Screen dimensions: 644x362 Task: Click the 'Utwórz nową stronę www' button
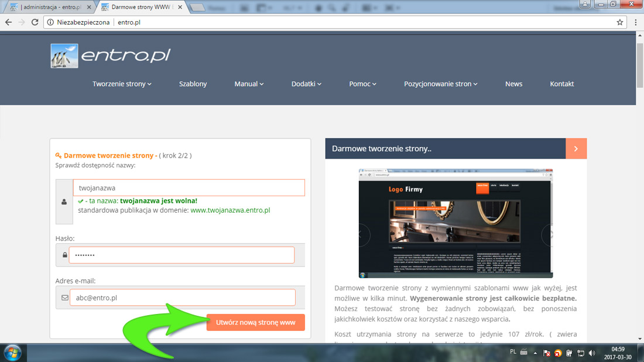[255, 323]
